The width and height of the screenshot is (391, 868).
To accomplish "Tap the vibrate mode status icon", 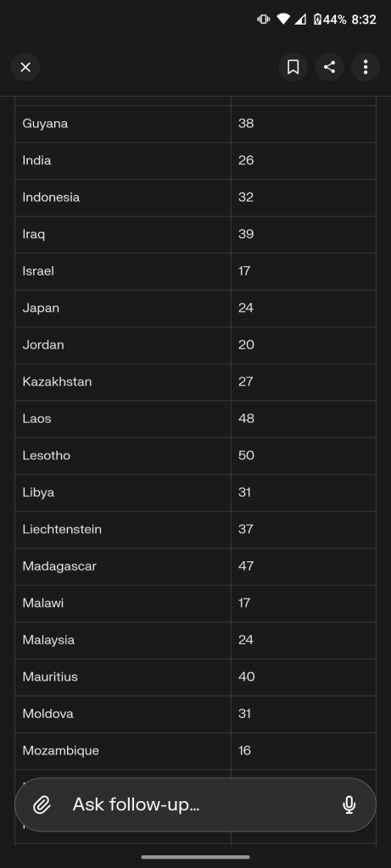I will pyautogui.click(x=263, y=19).
